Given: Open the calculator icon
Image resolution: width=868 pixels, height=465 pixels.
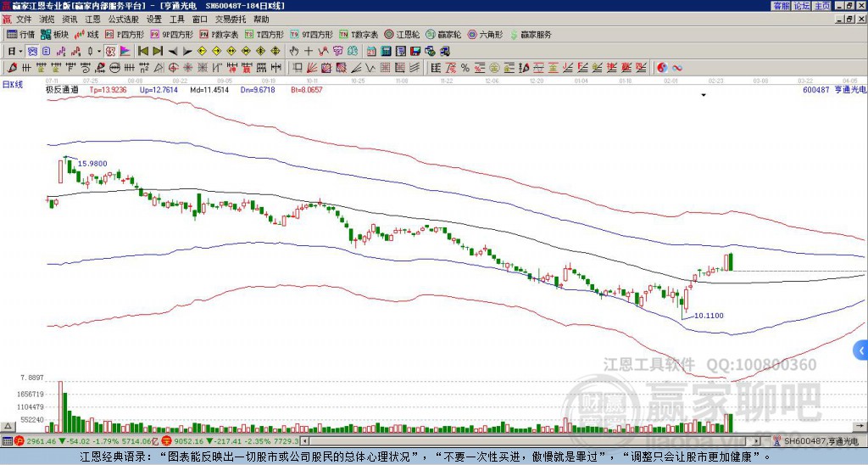Looking at the screenshot, I should click(386, 52).
